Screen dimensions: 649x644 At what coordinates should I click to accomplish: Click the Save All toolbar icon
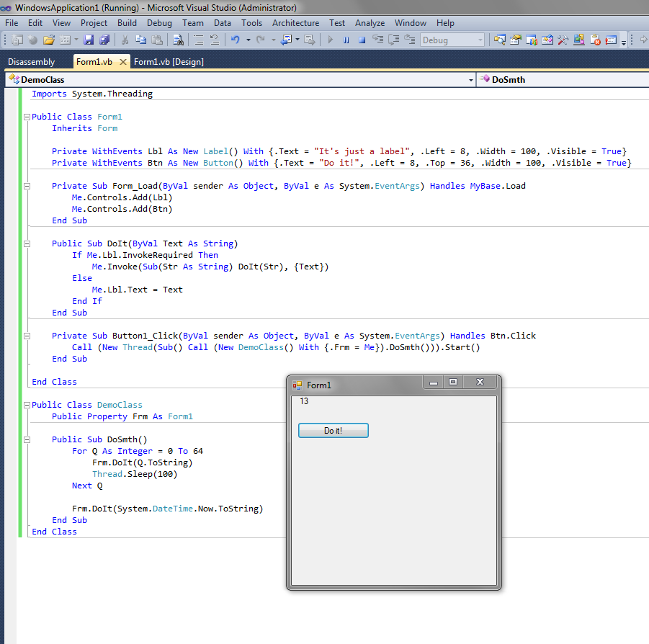[104, 40]
